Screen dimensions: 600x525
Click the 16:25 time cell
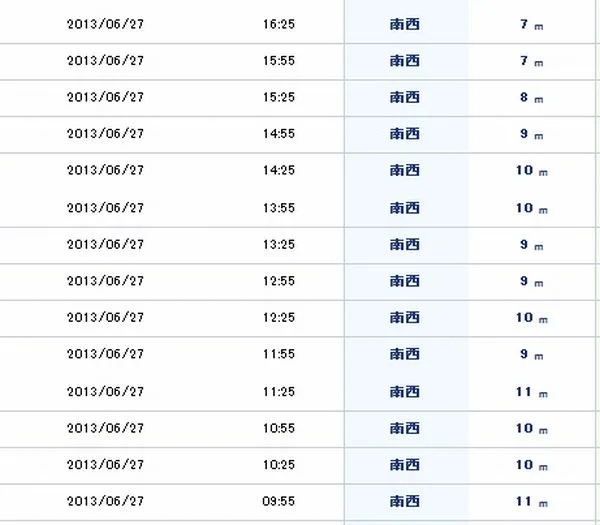(x=279, y=24)
